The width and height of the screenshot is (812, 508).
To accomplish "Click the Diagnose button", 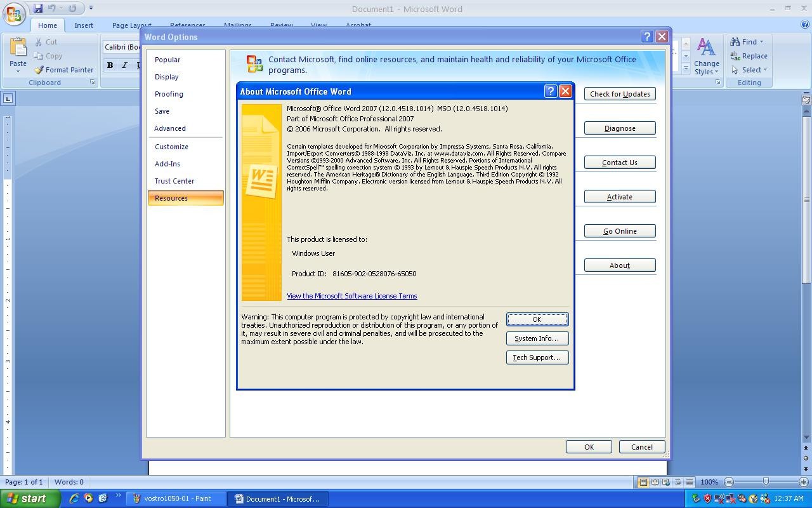I will coord(620,128).
